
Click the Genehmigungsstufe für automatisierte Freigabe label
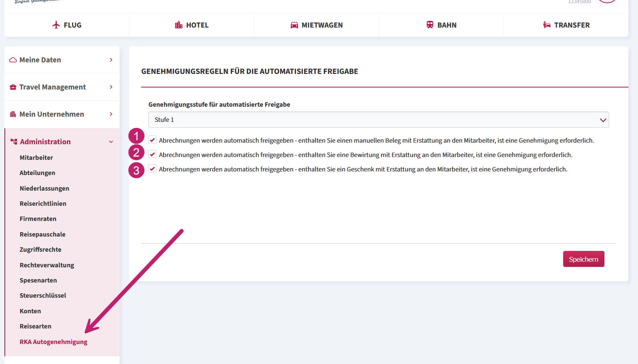[219, 105]
